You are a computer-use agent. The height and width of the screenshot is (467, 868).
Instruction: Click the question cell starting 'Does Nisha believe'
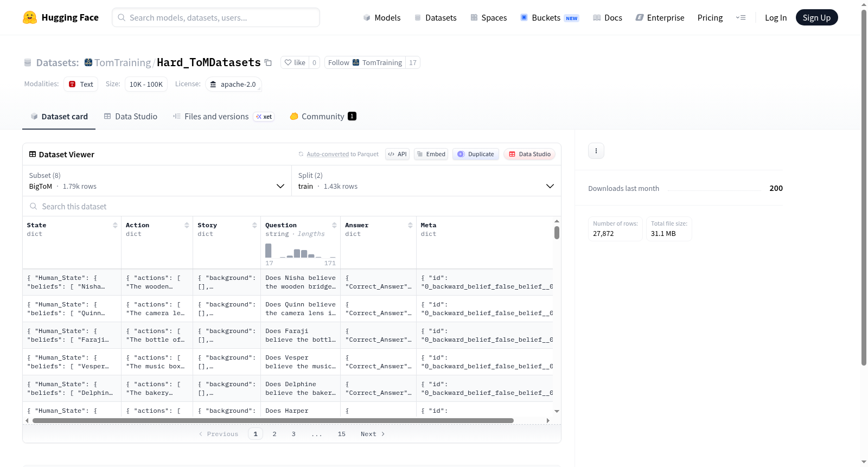301,282
